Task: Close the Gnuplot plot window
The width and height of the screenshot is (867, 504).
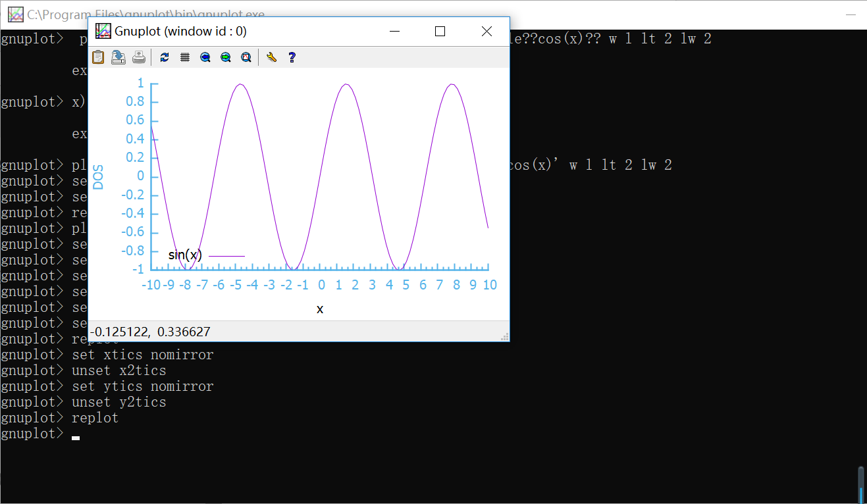Action: (x=486, y=31)
